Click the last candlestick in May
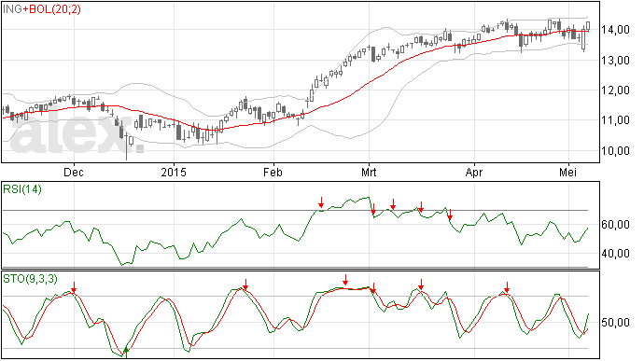Image resolution: width=644 pixels, height=361 pixels. coord(588,26)
